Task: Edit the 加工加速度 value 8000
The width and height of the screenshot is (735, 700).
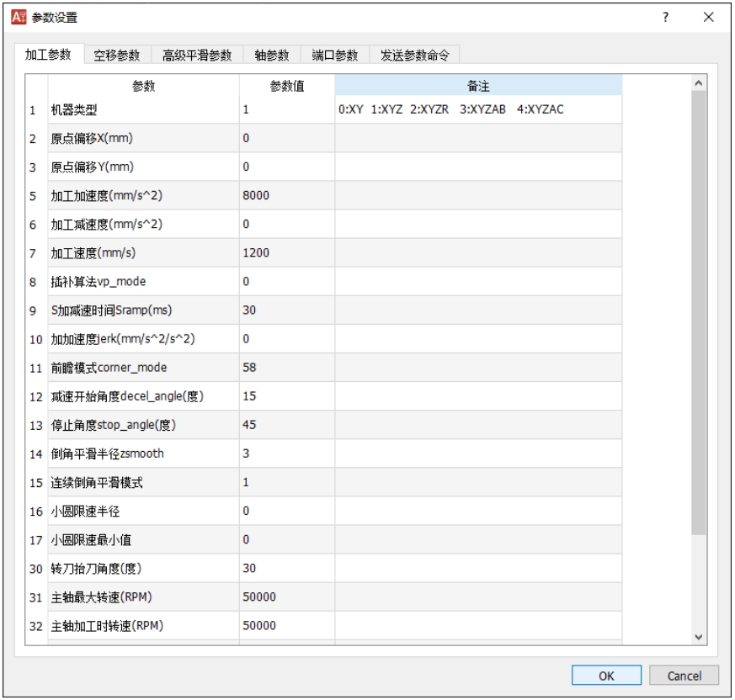Action: [x=287, y=195]
